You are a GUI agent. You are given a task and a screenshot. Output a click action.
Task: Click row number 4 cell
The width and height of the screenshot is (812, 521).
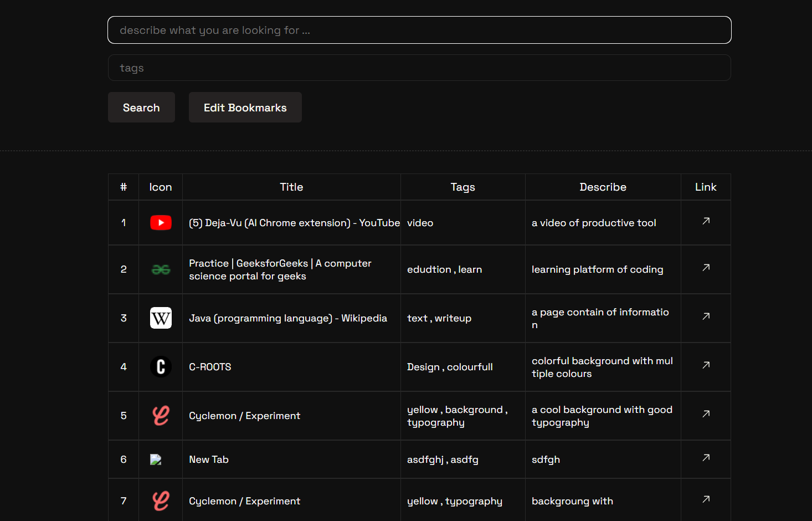pyautogui.click(x=124, y=367)
